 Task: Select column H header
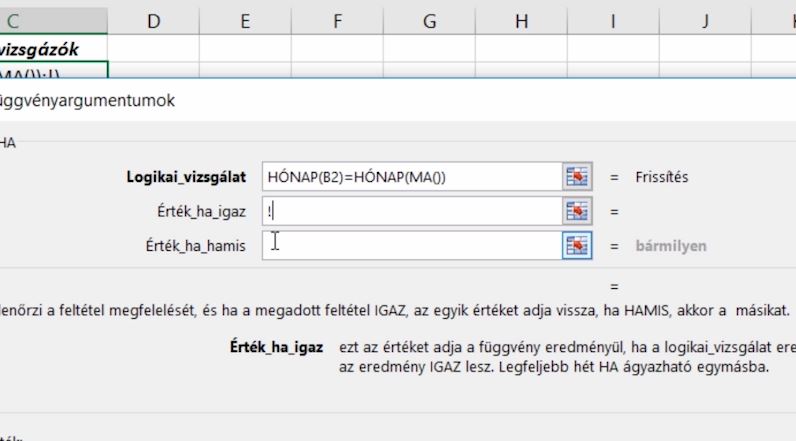pos(521,21)
